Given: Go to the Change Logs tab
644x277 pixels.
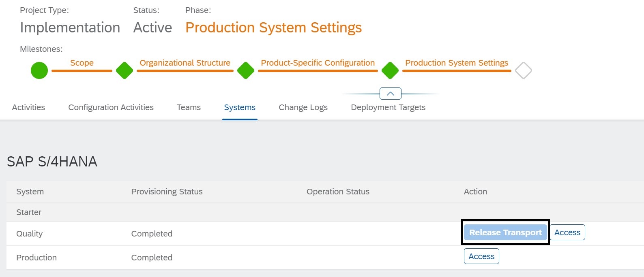Looking at the screenshot, I should click(303, 107).
